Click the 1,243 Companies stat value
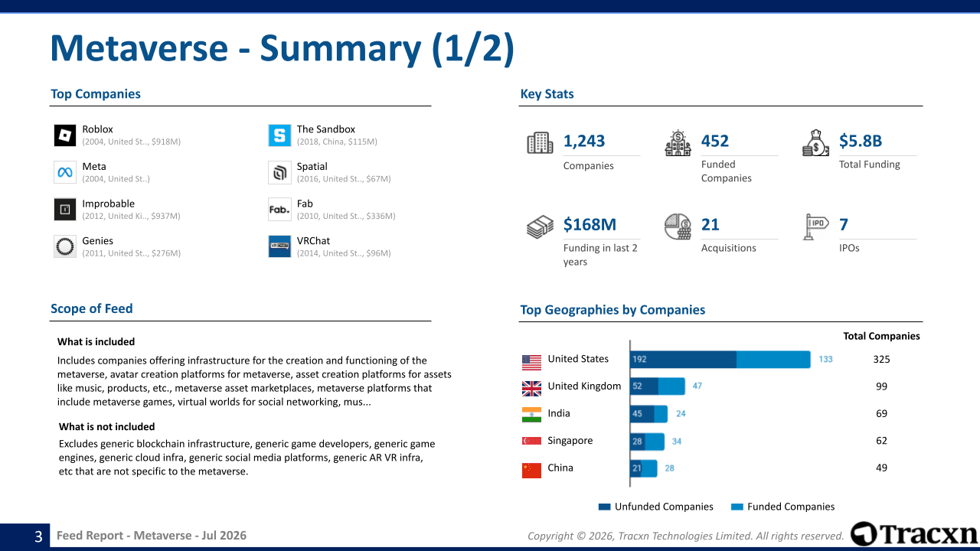The image size is (980, 551). click(x=584, y=141)
